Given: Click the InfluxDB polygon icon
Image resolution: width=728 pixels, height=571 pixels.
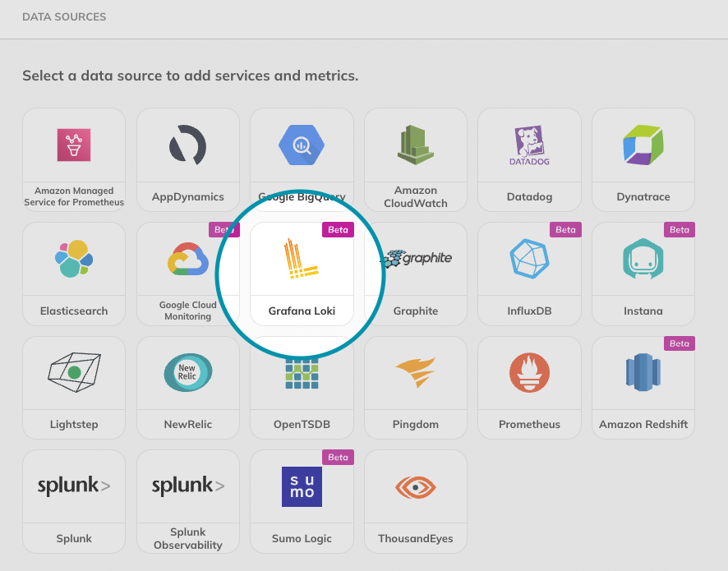Looking at the screenshot, I should click(x=529, y=259).
